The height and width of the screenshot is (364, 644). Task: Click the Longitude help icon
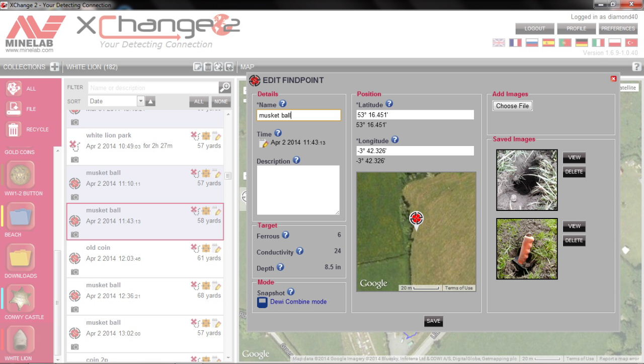tap(395, 139)
